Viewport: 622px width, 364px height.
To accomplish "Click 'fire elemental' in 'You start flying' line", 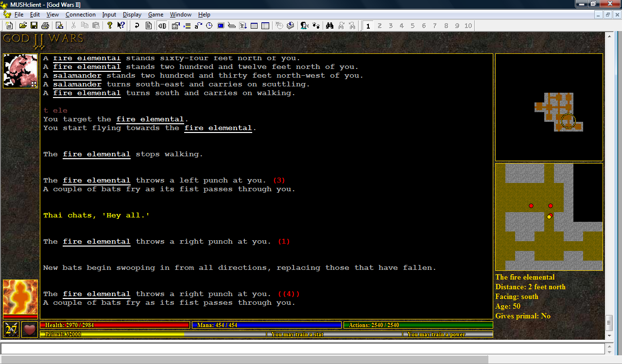I will [218, 128].
